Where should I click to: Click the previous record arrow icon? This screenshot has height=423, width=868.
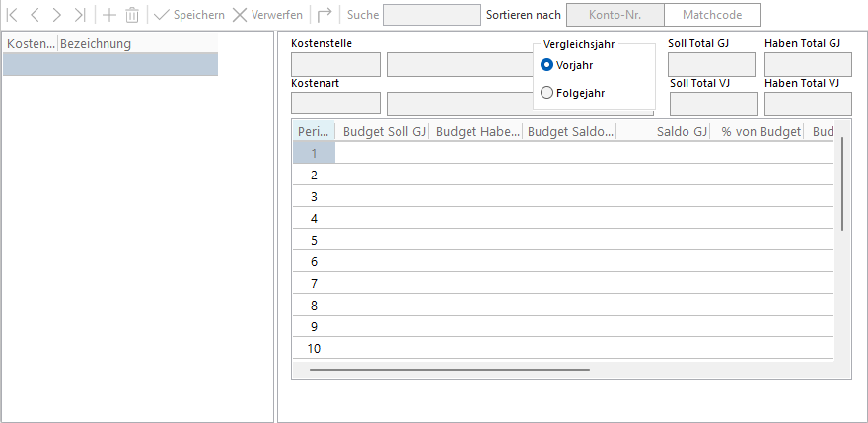point(35,15)
